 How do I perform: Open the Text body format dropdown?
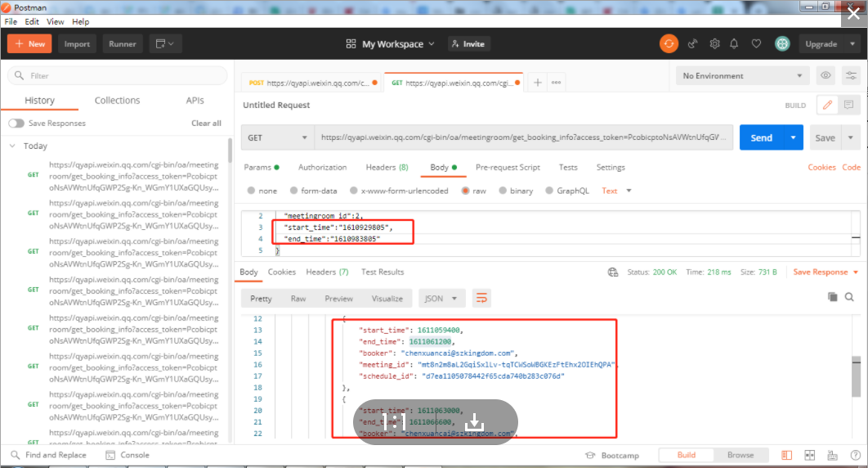pos(617,191)
